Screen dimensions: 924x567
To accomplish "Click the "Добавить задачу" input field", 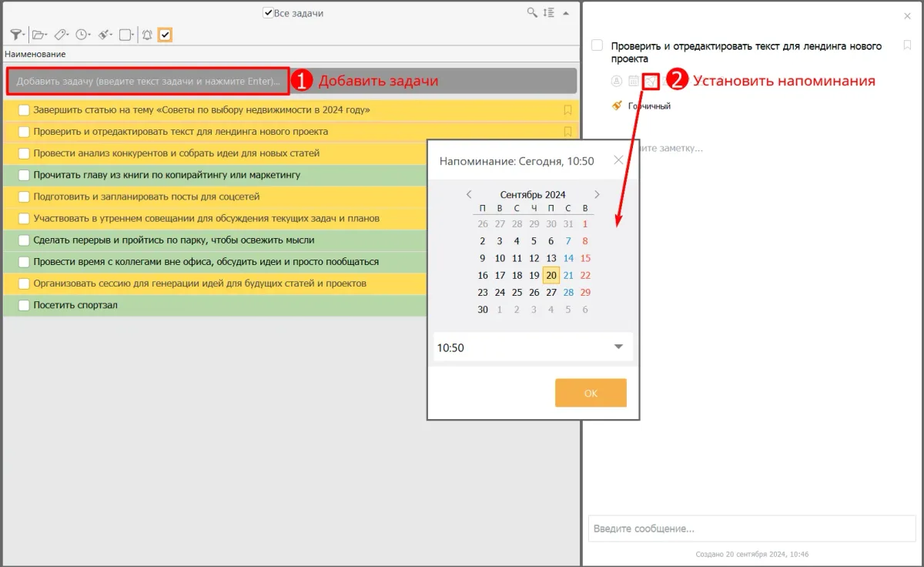I will (x=148, y=81).
